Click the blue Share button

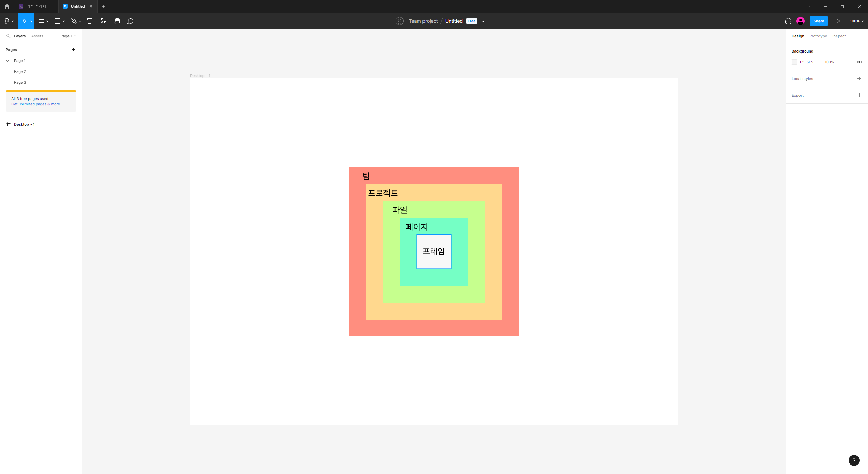[818, 21]
